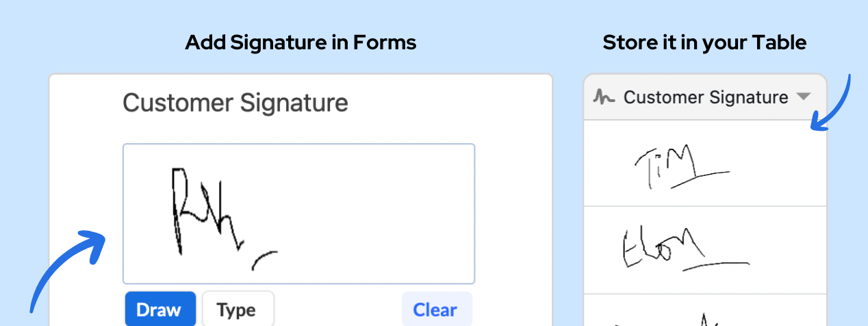Click the signature squiggle icon in column header

tap(604, 98)
